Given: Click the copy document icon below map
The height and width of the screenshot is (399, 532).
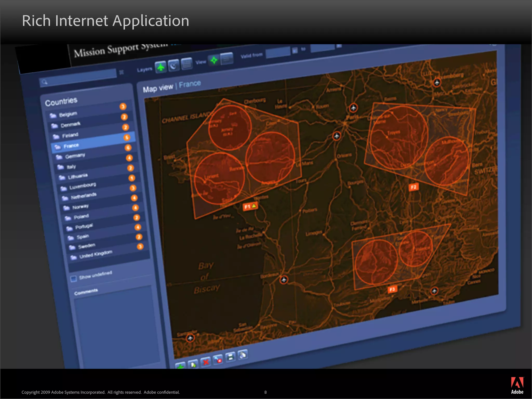Looking at the screenshot, I should [243, 355].
